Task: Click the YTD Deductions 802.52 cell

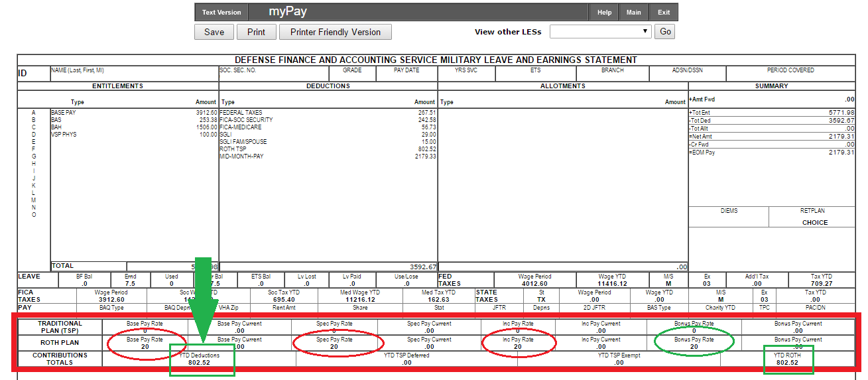Action: 199,359
